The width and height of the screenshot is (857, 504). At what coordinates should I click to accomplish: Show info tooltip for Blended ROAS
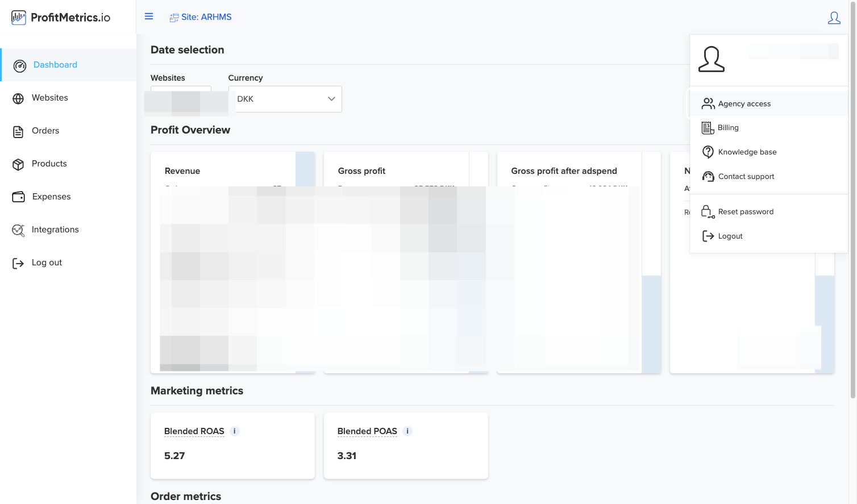(235, 431)
